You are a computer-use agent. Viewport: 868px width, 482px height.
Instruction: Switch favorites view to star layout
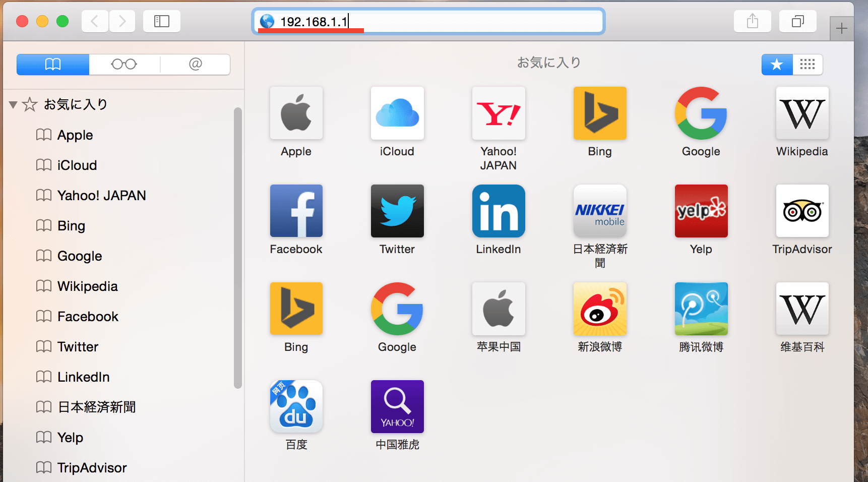click(776, 65)
